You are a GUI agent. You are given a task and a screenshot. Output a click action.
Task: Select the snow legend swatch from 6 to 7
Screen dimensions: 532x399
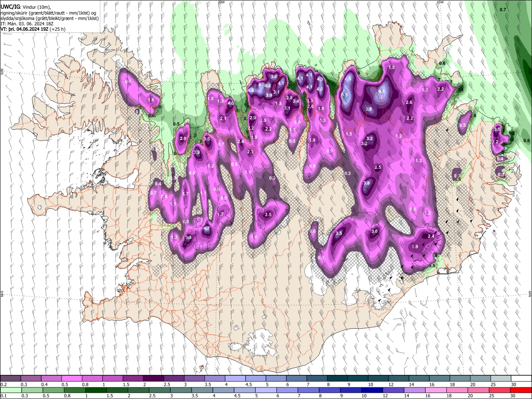point(296,378)
